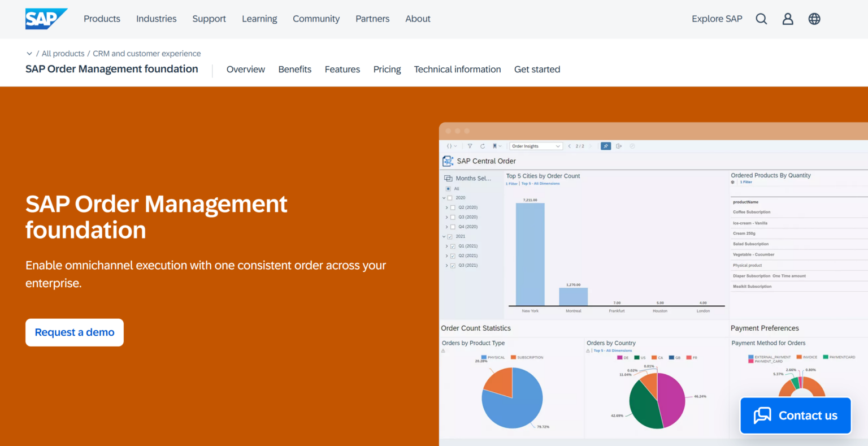Click the refresh icon in dashboard toolbar
The image size is (868, 446).
point(483,146)
